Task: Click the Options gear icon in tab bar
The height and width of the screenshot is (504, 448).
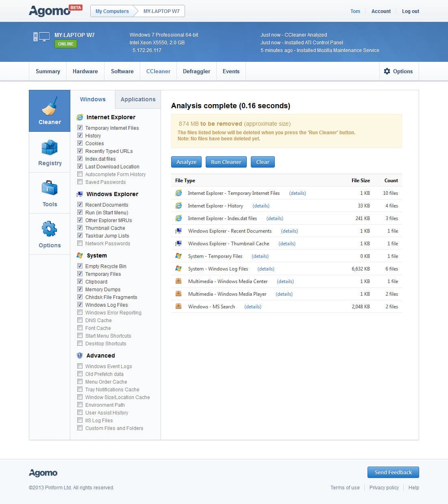Action: [x=387, y=71]
